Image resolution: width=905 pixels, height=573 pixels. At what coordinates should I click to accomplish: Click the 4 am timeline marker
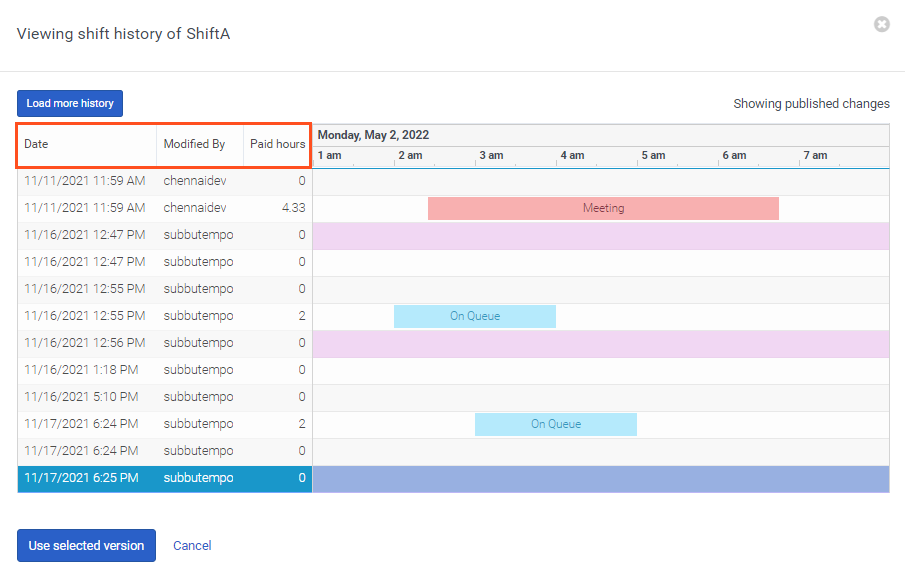pos(572,156)
